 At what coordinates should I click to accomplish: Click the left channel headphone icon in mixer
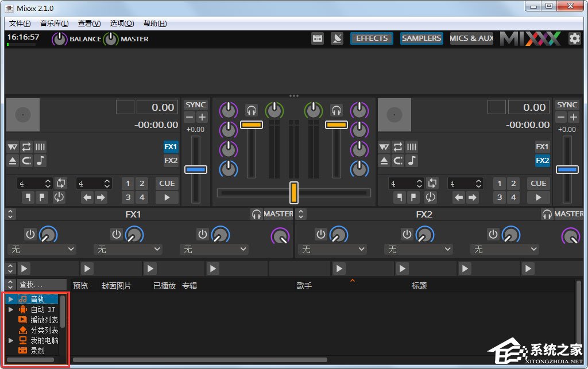click(x=252, y=110)
